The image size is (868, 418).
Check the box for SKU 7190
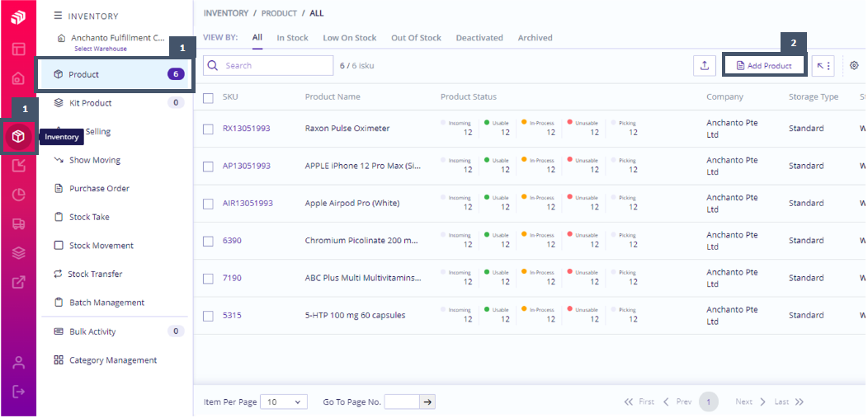click(x=208, y=279)
